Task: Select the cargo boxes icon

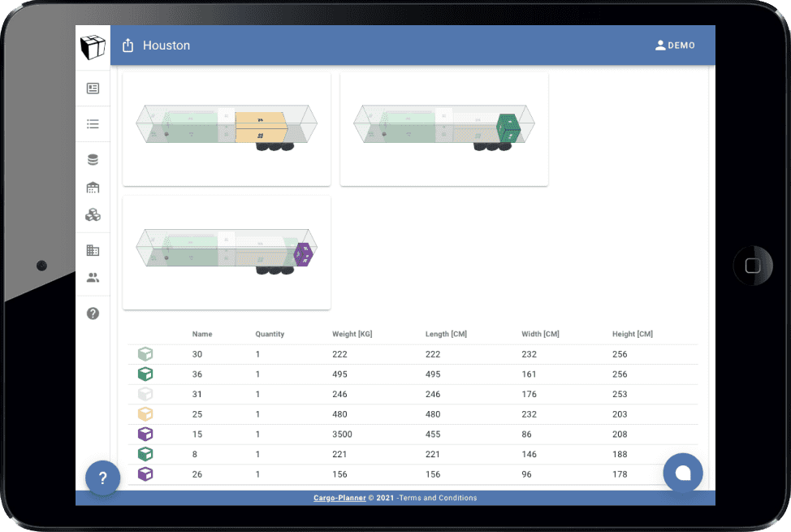Action: [93, 214]
